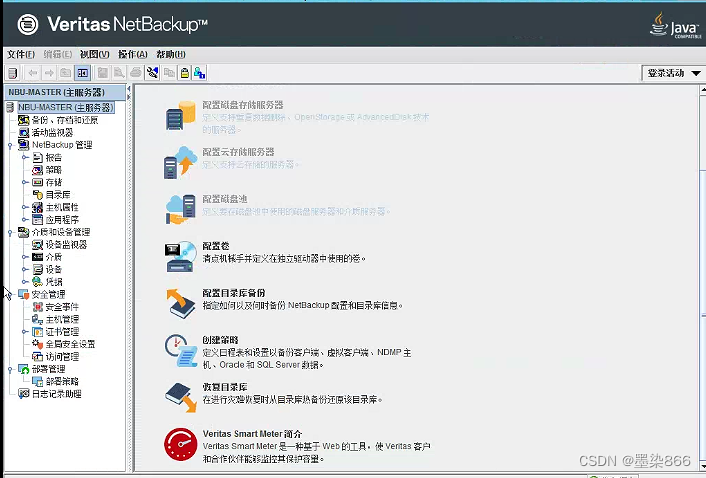Open 部署策略 in the tree
The height and width of the screenshot is (478, 706).
pos(62,382)
